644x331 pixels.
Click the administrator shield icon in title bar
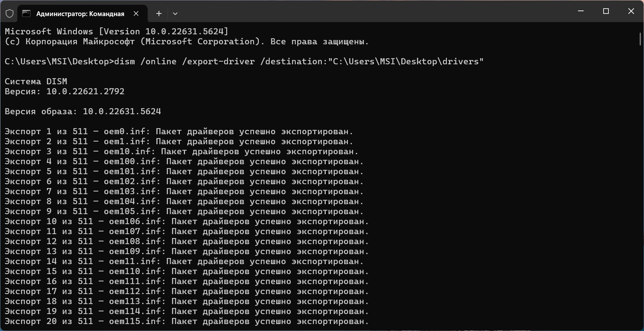pos(10,13)
